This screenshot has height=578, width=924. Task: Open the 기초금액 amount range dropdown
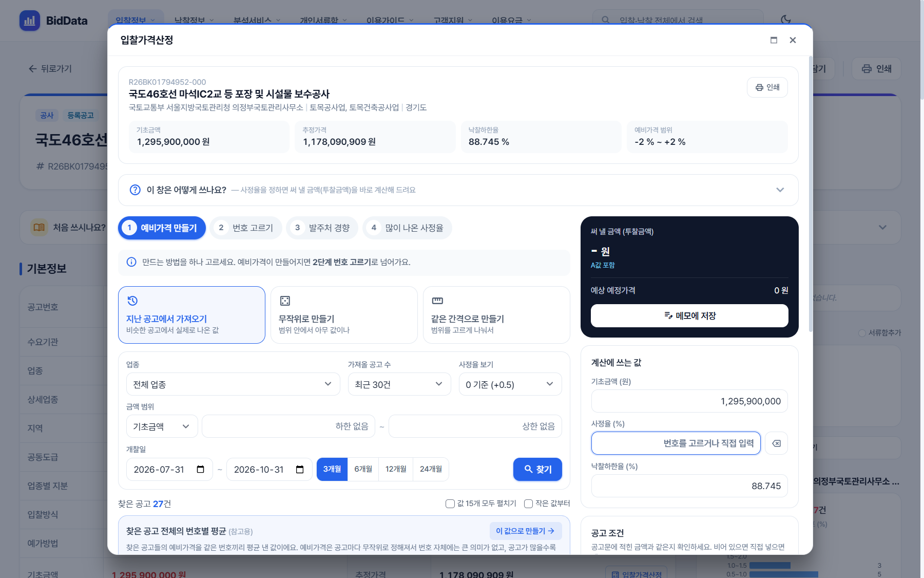162,426
